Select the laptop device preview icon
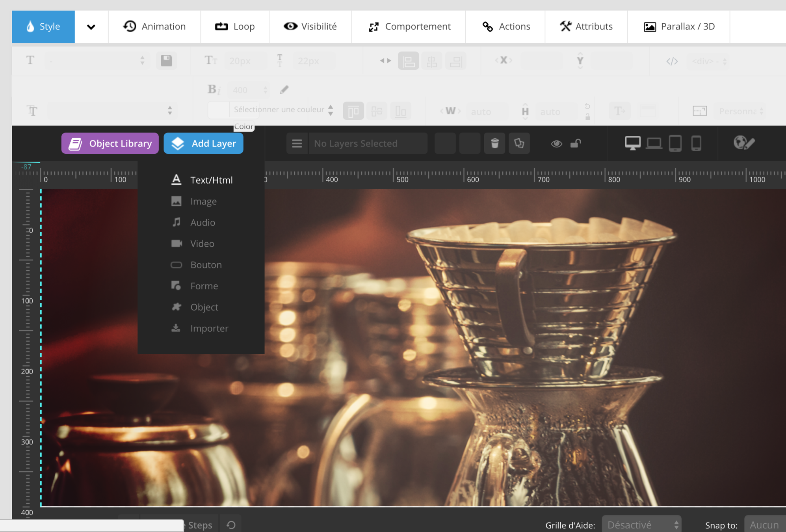Image resolution: width=786 pixels, height=532 pixels. coord(654,143)
